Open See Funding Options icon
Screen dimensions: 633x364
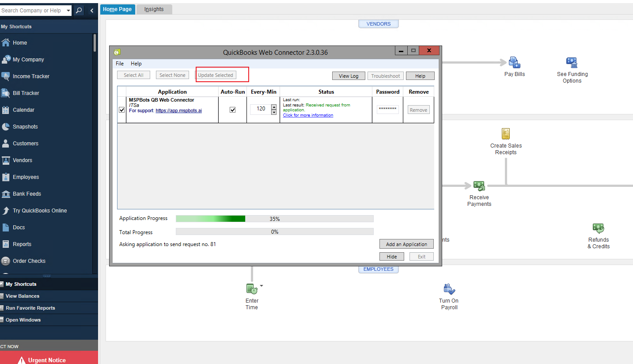572,63
